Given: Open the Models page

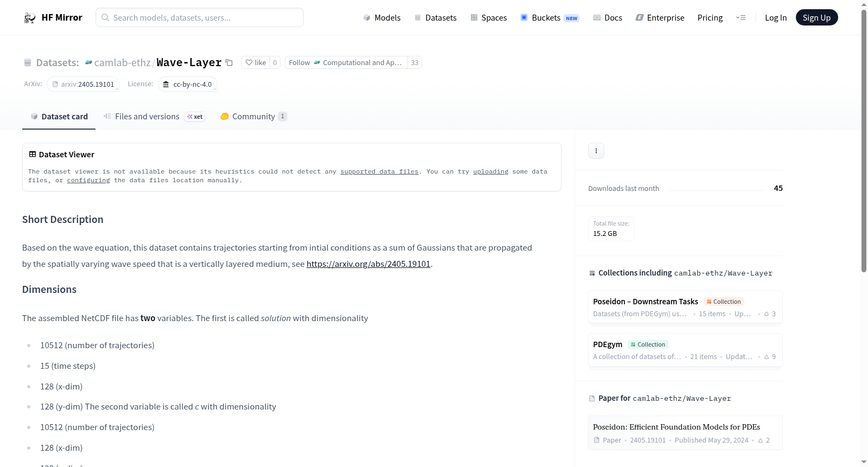Looking at the screenshot, I should (x=382, y=18).
